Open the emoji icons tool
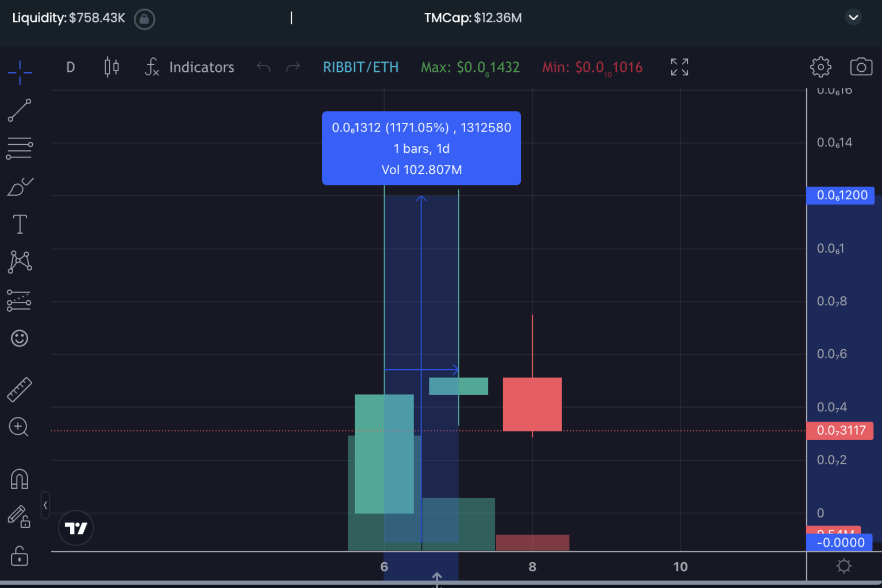Image resolution: width=882 pixels, height=588 pixels. [20, 338]
